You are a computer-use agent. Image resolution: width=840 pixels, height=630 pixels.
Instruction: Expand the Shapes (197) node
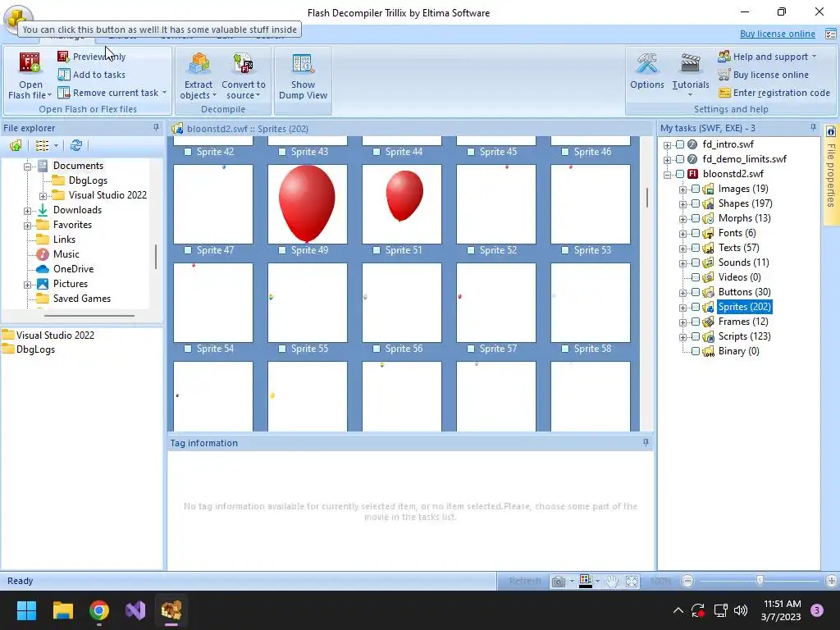tap(683, 204)
